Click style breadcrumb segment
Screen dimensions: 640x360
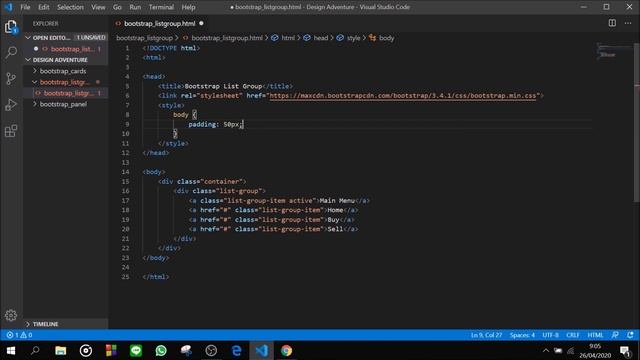click(353, 38)
